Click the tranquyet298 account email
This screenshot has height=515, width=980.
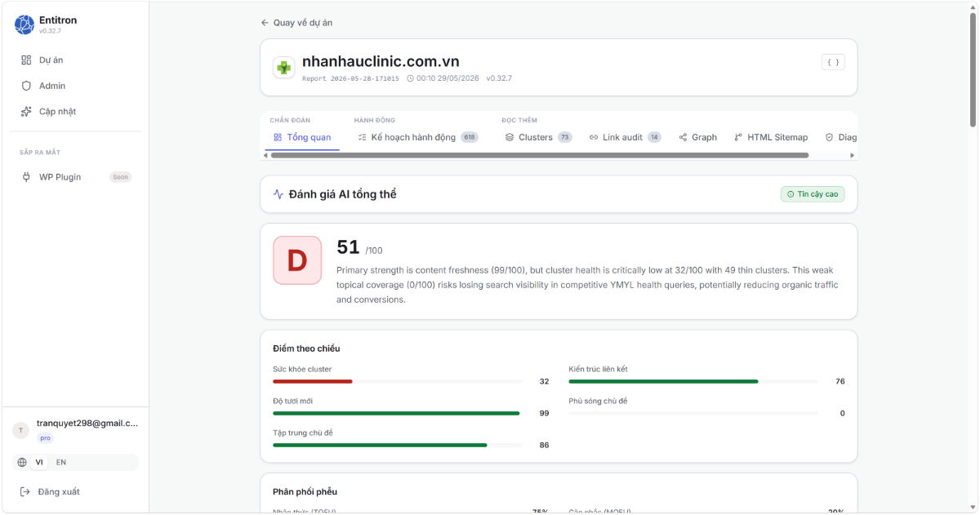[x=87, y=424]
